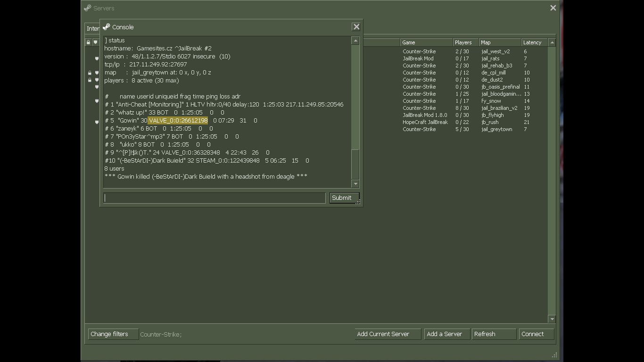
Task: Click the console tcp/ip line 217.11.249.92:27697
Action: pyautogui.click(x=146, y=65)
